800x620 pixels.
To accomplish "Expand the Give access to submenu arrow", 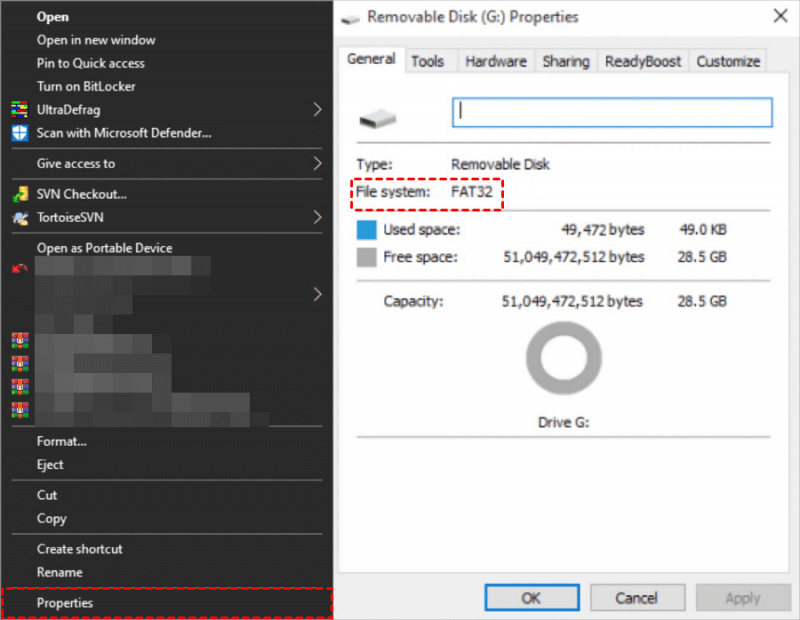I will point(318,163).
